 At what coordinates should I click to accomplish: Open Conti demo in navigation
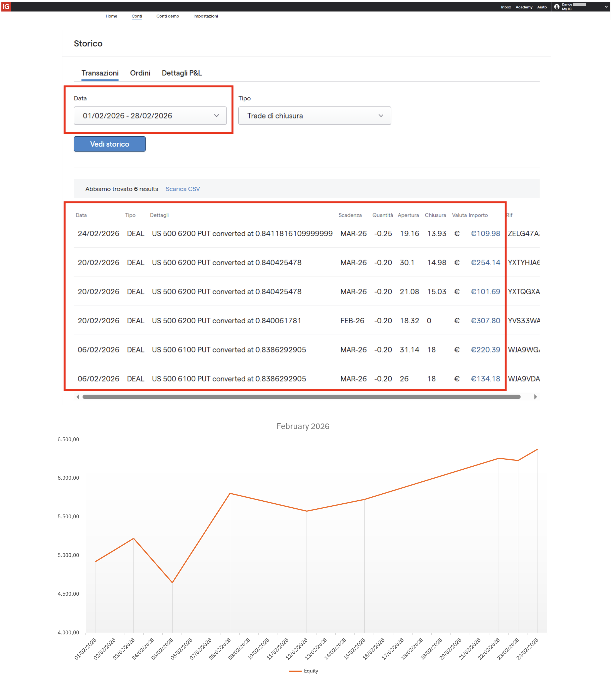coord(167,16)
